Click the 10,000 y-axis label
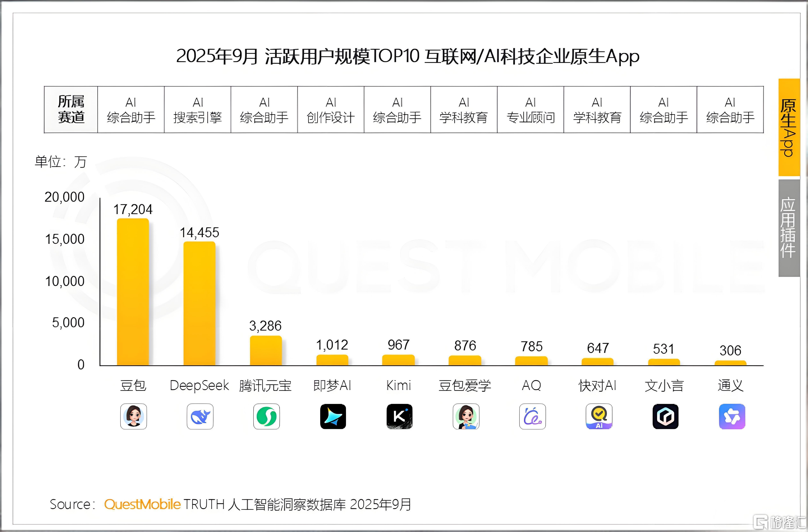Viewport: 808px width, 532px height. click(x=65, y=282)
